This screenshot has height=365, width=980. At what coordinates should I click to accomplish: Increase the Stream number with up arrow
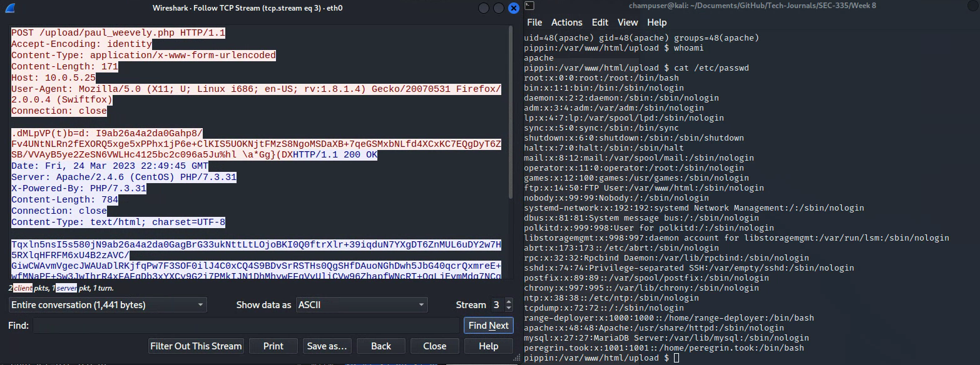509,302
